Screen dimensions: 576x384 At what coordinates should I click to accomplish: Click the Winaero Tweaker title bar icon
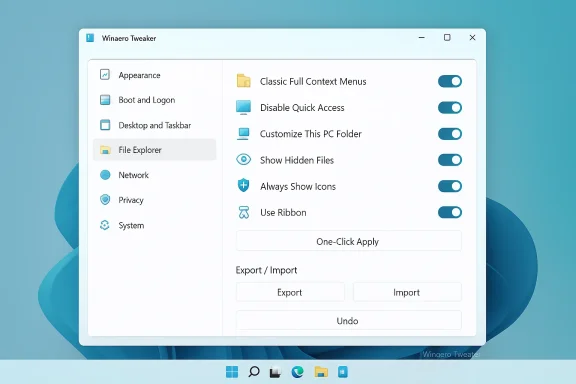pos(90,38)
